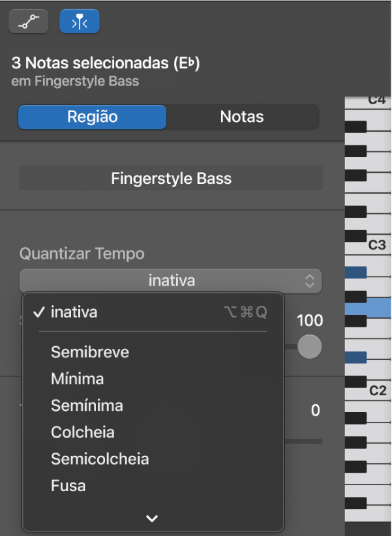The height and width of the screenshot is (536, 392).
Task: Click the Fingerstyle Bass name field
Action: pos(171,177)
